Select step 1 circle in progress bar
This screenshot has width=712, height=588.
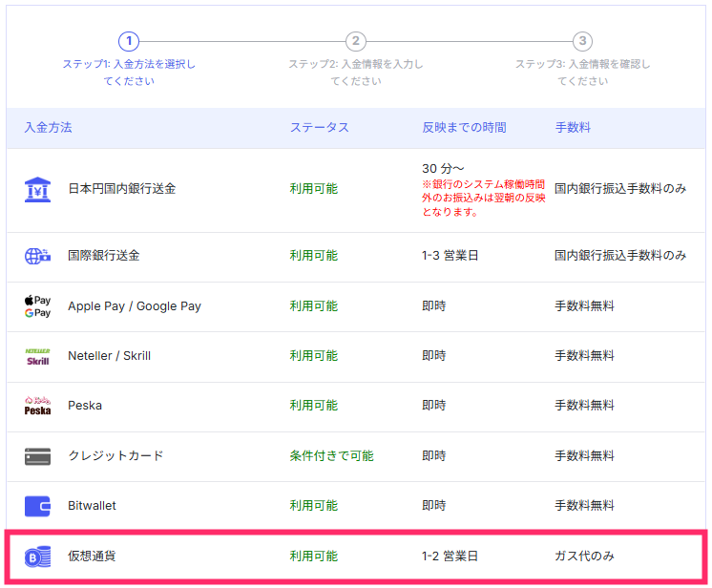129,41
